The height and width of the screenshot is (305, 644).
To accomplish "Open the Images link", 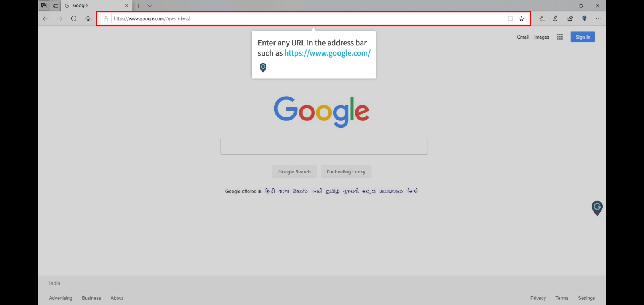I will click(x=541, y=37).
